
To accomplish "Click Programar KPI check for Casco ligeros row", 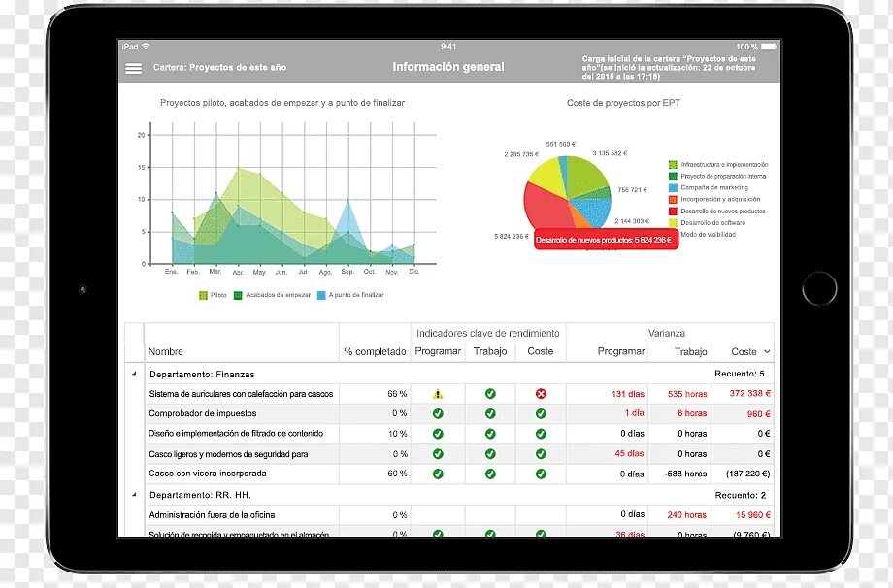I will 438,454.
